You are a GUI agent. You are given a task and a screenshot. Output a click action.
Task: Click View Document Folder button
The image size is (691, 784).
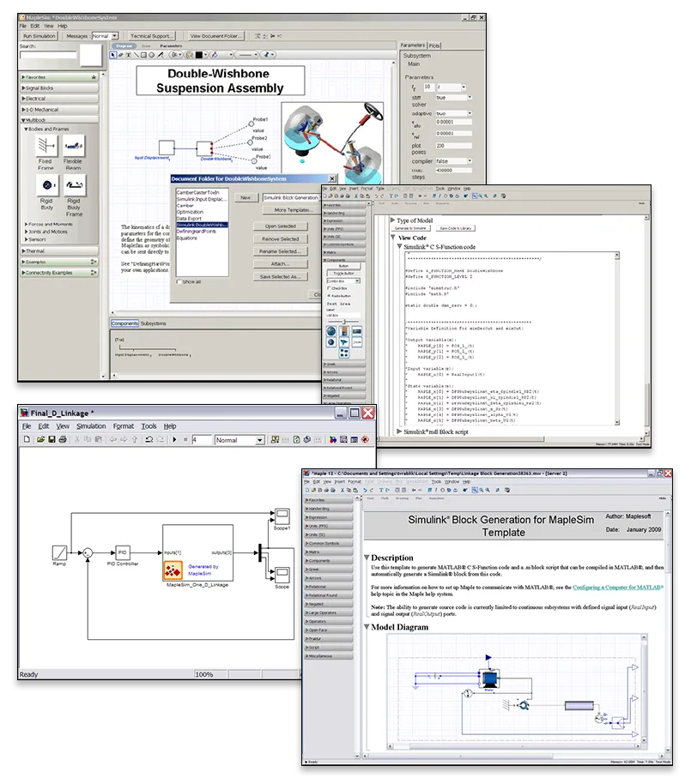216,36
